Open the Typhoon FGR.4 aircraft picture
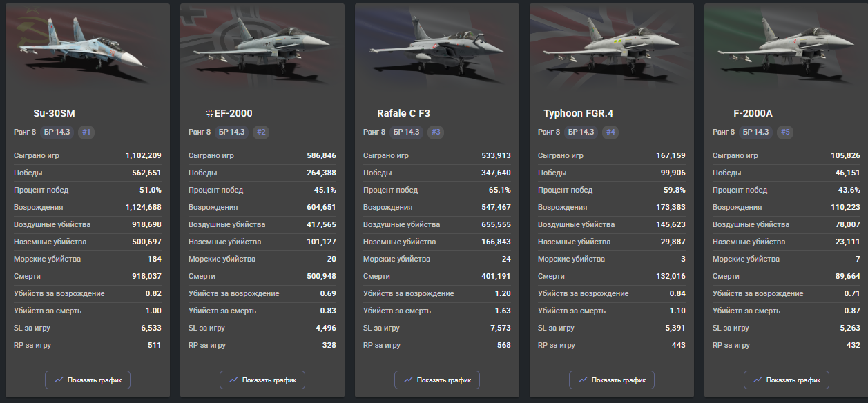The image size is (868, 403). (x=610, y=50)
